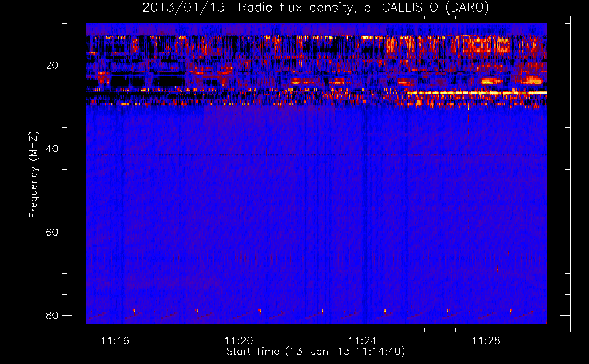Image resolution: width=589 pixels, height=364 pixels.
Task: Click the 80 frequency tick label
Action: 52,315
